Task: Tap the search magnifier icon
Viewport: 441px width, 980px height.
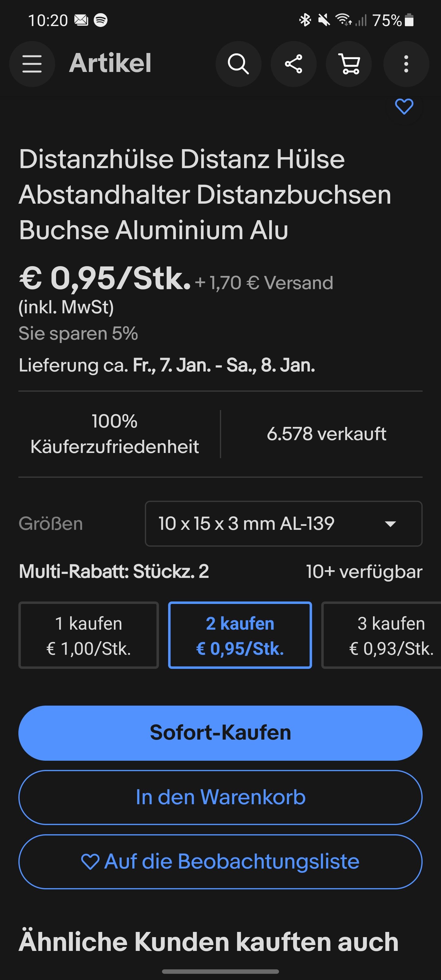Action: [238, 63]
